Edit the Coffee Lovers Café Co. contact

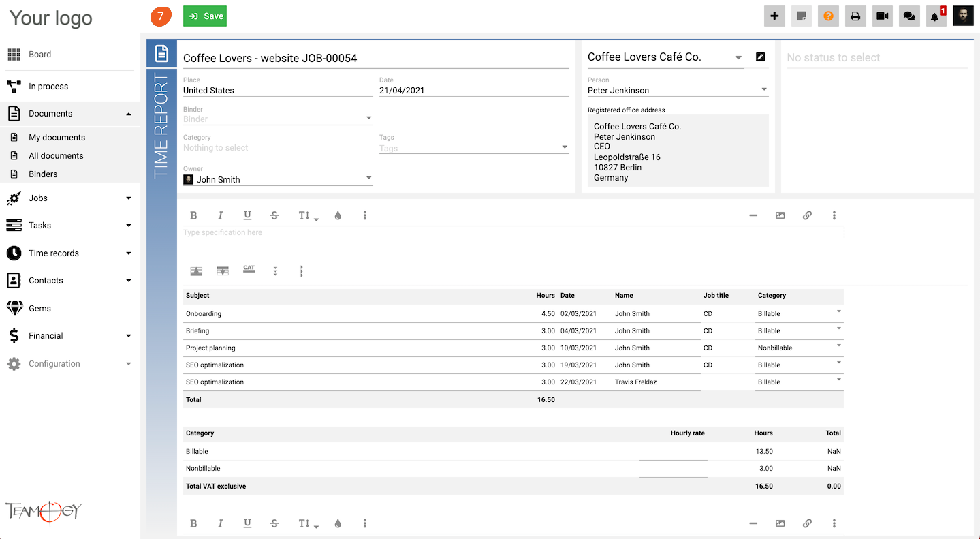[761, 57]
